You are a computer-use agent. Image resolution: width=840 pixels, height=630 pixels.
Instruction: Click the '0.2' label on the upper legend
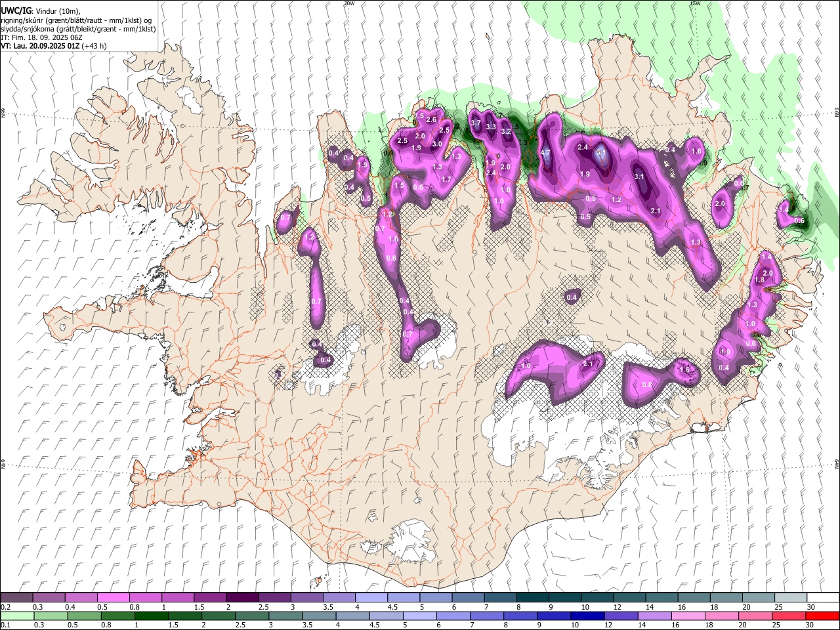click(x=5, y=607)
